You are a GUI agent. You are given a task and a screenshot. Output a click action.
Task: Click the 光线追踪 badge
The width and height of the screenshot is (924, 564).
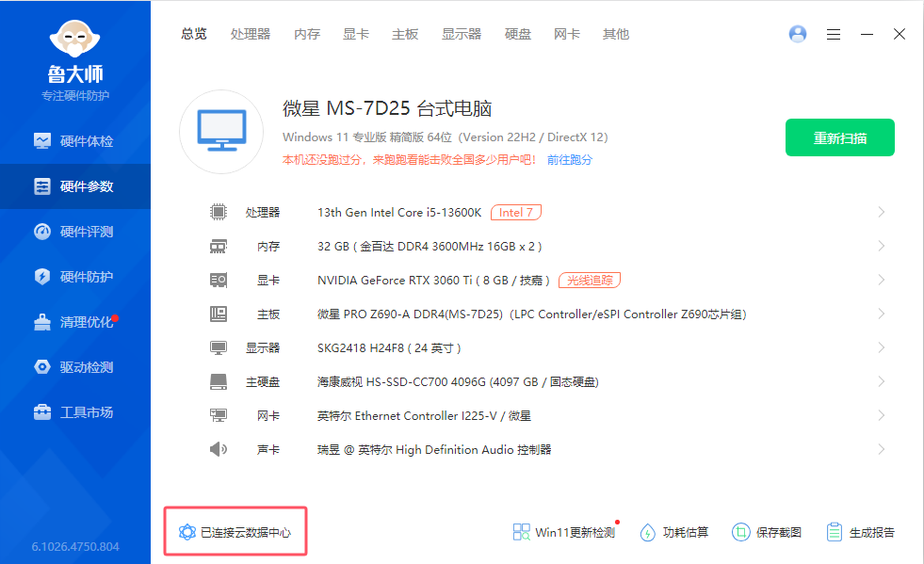point(590,280)
